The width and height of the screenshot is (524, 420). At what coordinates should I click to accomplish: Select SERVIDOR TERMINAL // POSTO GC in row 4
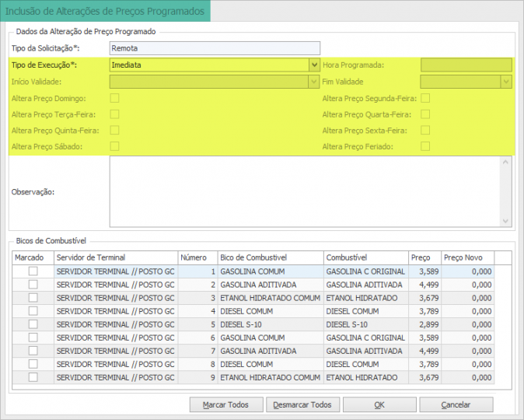click(115, 311)
